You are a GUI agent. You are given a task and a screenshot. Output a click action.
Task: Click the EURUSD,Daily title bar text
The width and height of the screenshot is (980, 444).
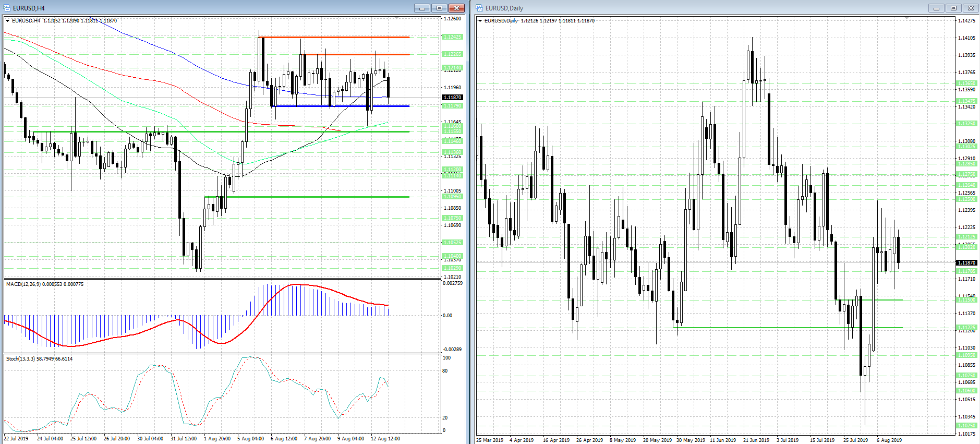click(504, 8)
